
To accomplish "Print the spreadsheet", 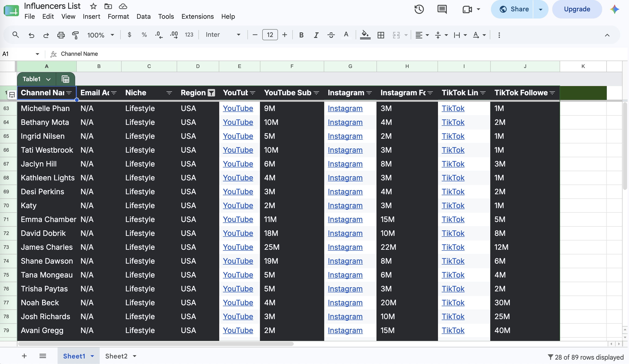I will 61,35.
